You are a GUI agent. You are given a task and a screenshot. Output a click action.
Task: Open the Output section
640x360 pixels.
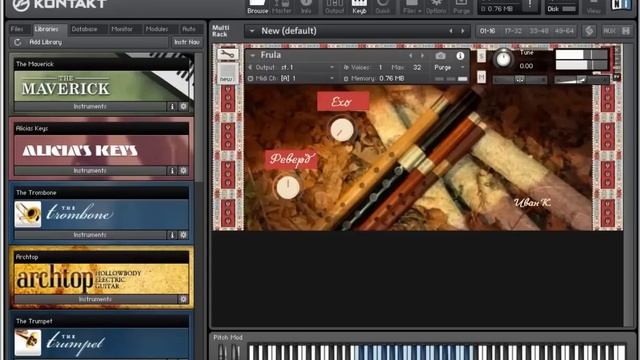pyautogui.click(x=334, y=7)
